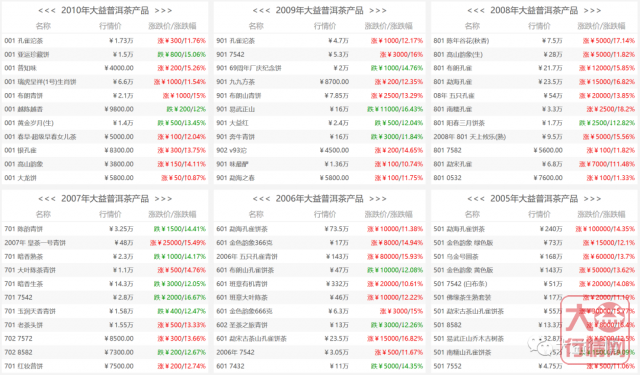Viewport: 640px width, 375px height.
Task: Click change value '涨¥3000/↑6%' for 901 7542
Action: pos(401,54)
